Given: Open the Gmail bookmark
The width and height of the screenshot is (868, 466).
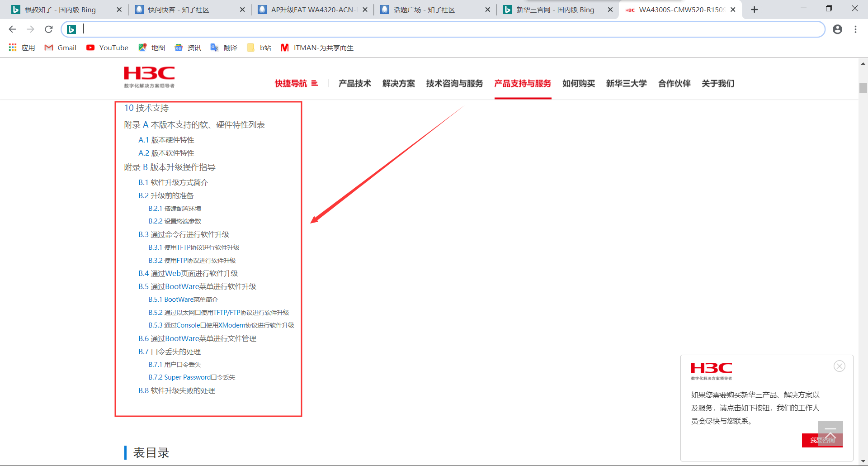Looking at the screenshot, I should 61,48.
